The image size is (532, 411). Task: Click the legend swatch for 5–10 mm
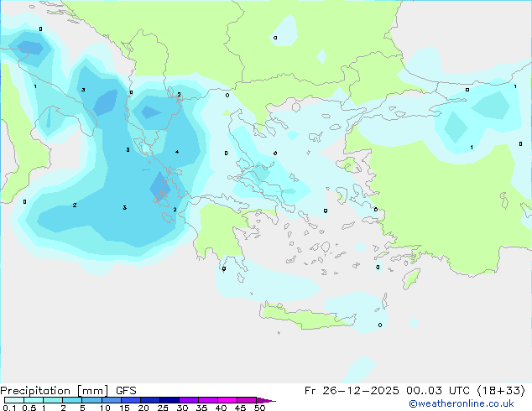91,400
